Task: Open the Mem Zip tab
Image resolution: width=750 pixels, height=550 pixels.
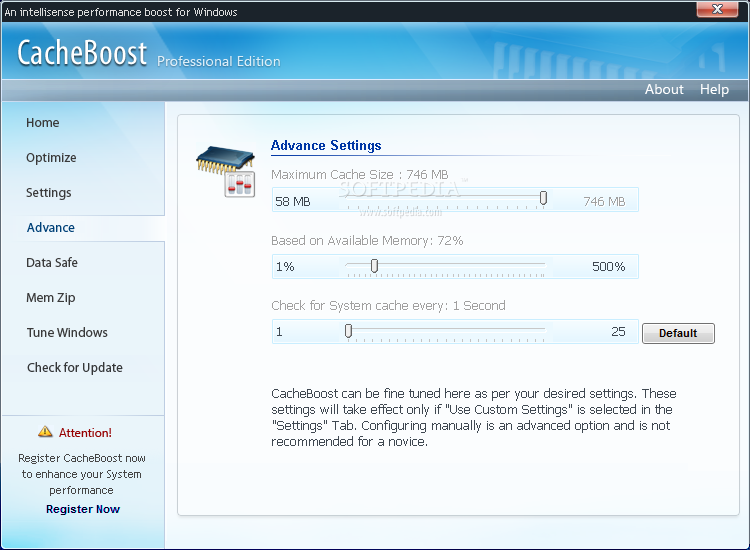Action: click(x=51, y=297)
